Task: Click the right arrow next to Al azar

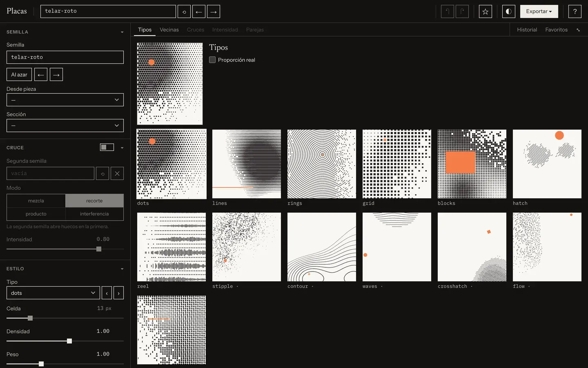Action: pyautogui.click(x=56, y=74)
